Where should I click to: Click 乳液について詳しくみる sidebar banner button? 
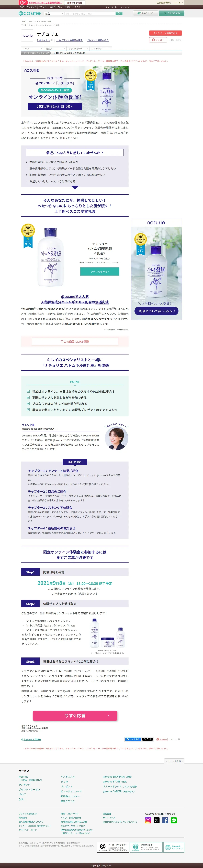click(x=156, y=311)
